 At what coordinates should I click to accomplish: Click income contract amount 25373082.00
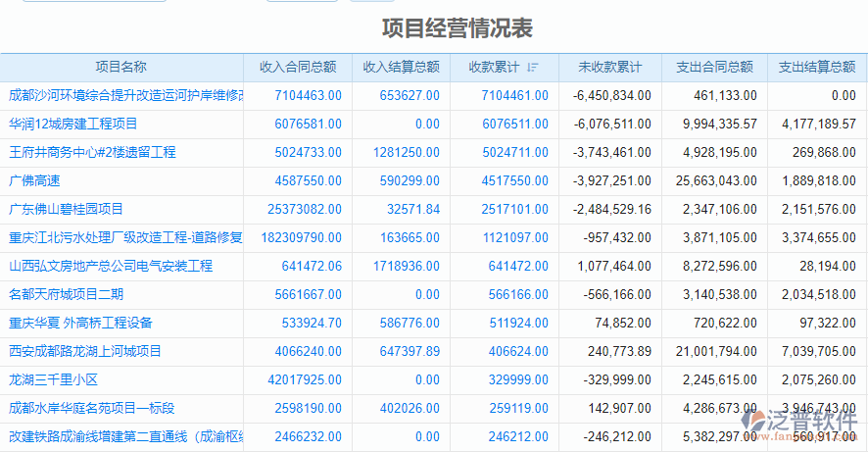point(305,209)
